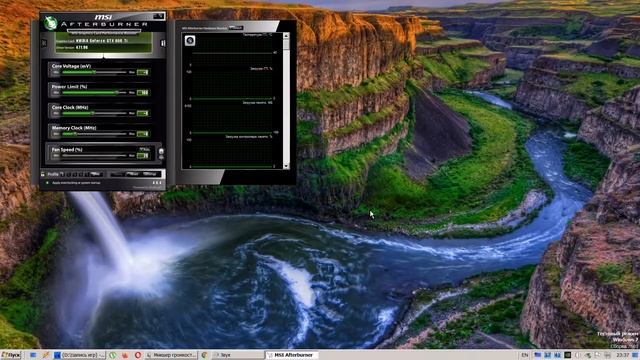Click the NVIDIA tray icon

pos(567,356)
